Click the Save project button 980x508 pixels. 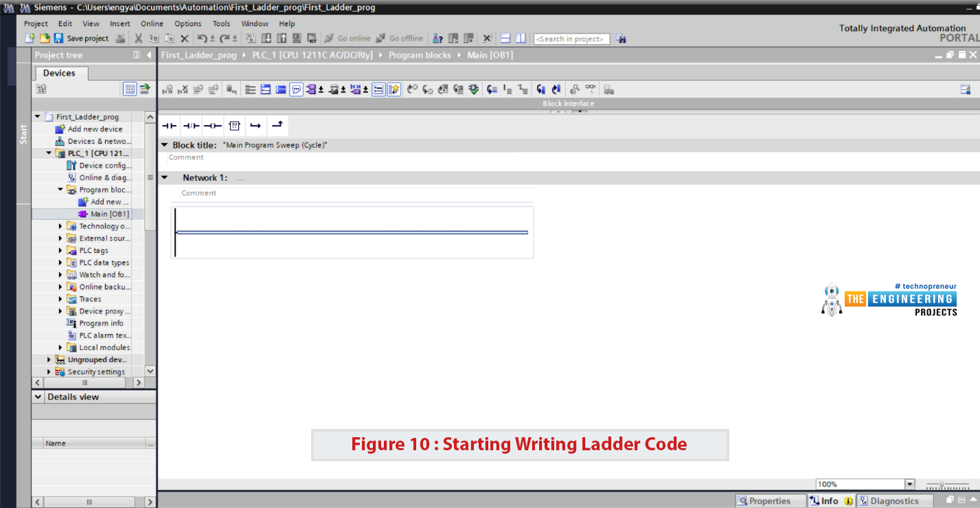point(81,38)
